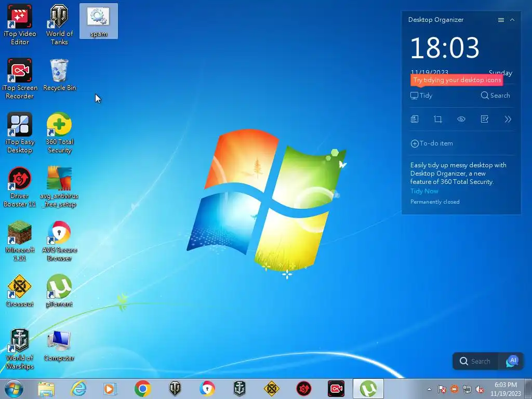Open World of Warships from the taskbar
The width and height of the screenshot is (532, 399).
239,389
